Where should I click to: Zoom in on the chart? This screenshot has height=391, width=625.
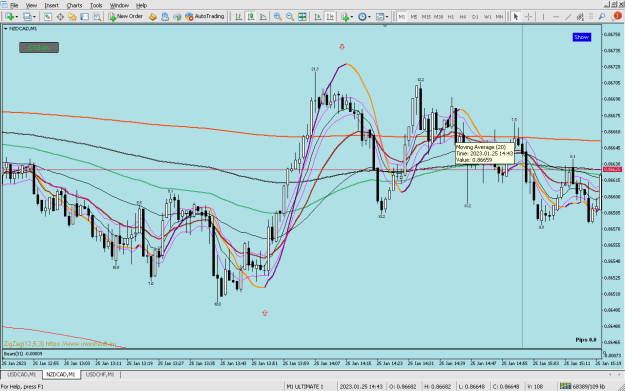tap(277, 17)
